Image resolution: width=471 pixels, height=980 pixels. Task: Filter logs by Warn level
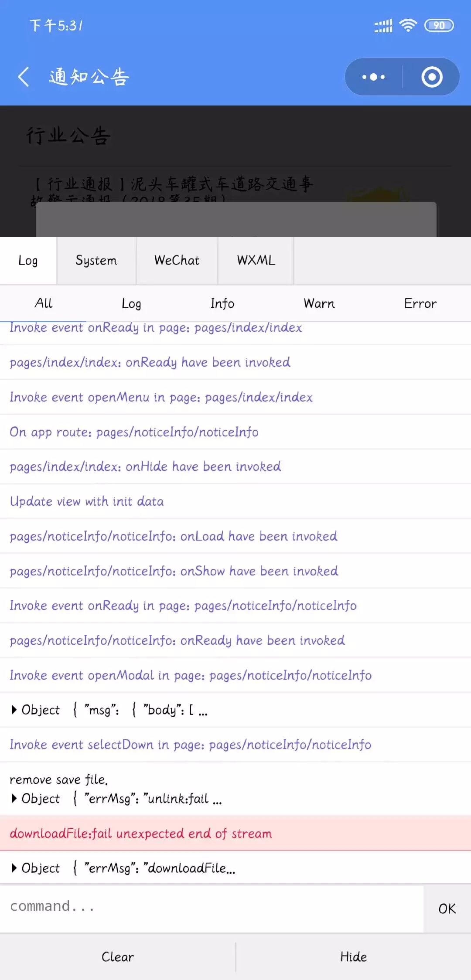click(319, 303)
